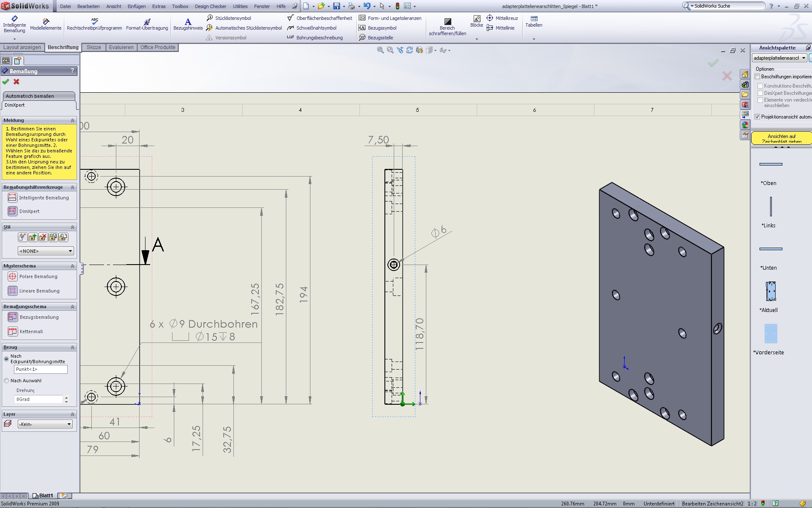Open the Einfügen menu
This screenshot has height=508, width=812.
(136, 6)
